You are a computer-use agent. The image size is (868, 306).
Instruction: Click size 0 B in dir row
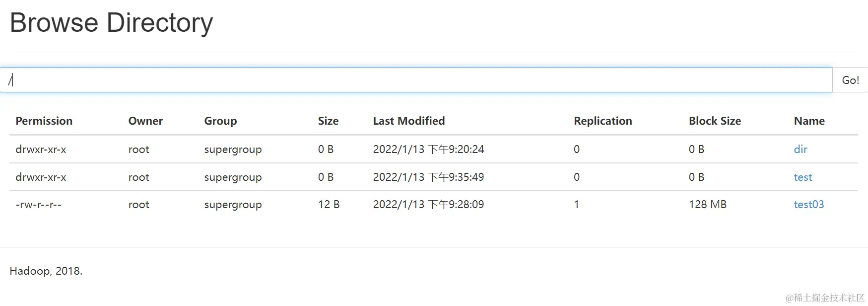tap(326, 149)
